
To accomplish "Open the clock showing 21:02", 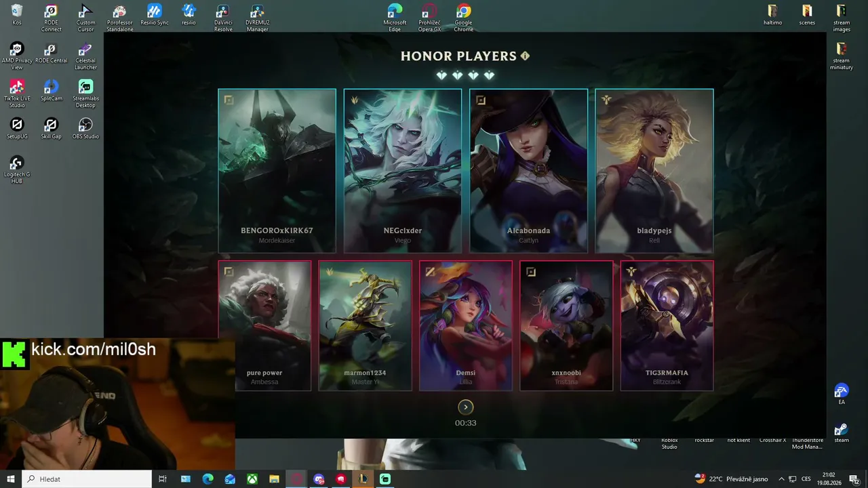I will 829,479.
